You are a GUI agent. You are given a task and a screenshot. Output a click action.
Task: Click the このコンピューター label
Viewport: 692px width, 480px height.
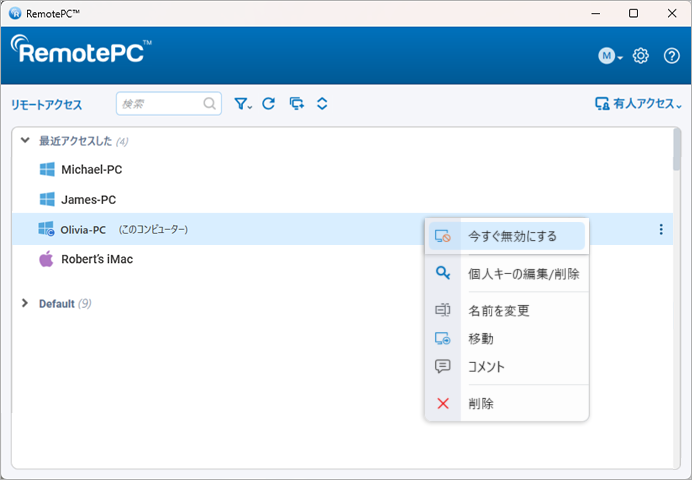click(153, 229)
